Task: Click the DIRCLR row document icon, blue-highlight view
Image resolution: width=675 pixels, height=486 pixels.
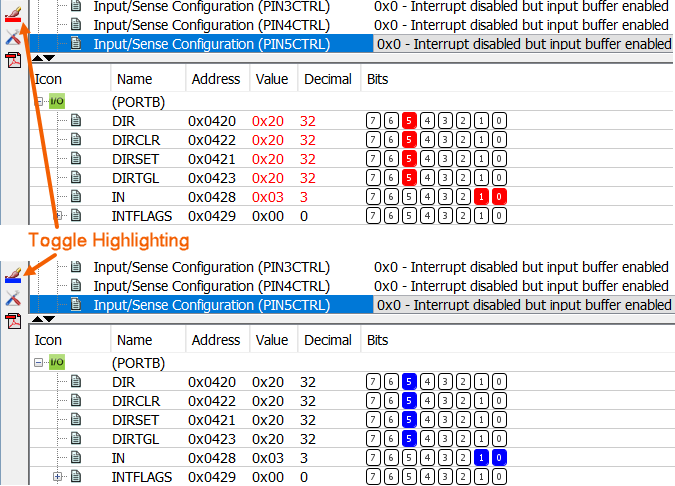Action: pyautogui.click(x=76, y=400)
